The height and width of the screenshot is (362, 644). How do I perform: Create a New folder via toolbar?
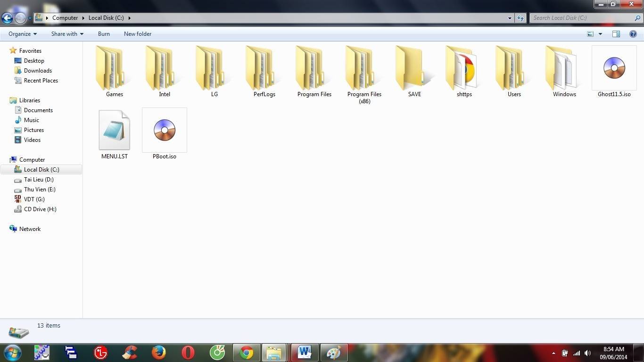[x=138, y=34]
